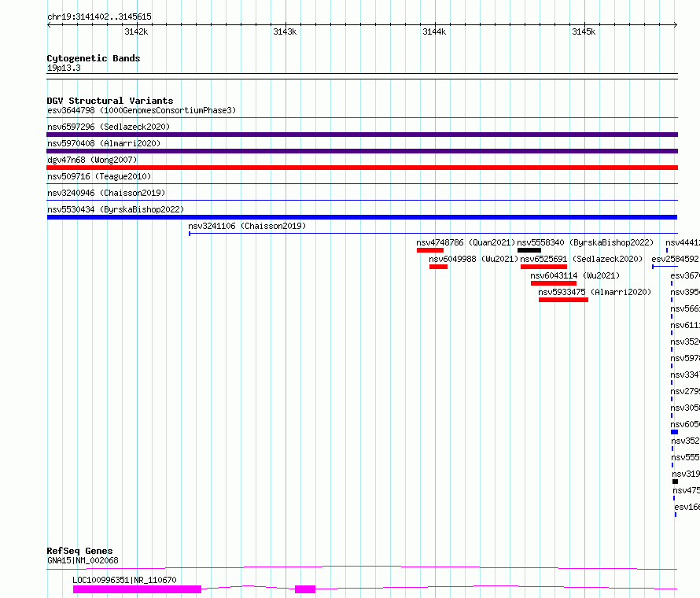
Task: Click the nsv509716 (Teague2010) label
Action: pos(99,176)
